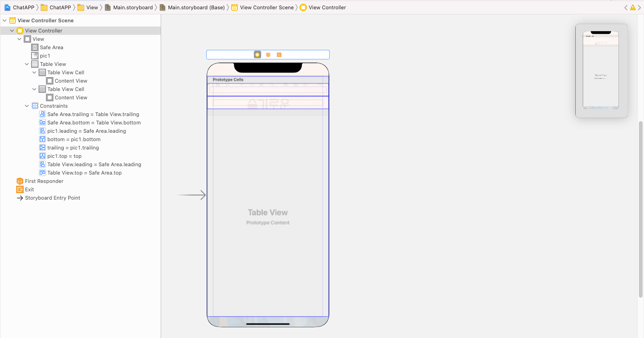
Task: Click the warning triangle in the jump bar
Action: coord(633,7)
